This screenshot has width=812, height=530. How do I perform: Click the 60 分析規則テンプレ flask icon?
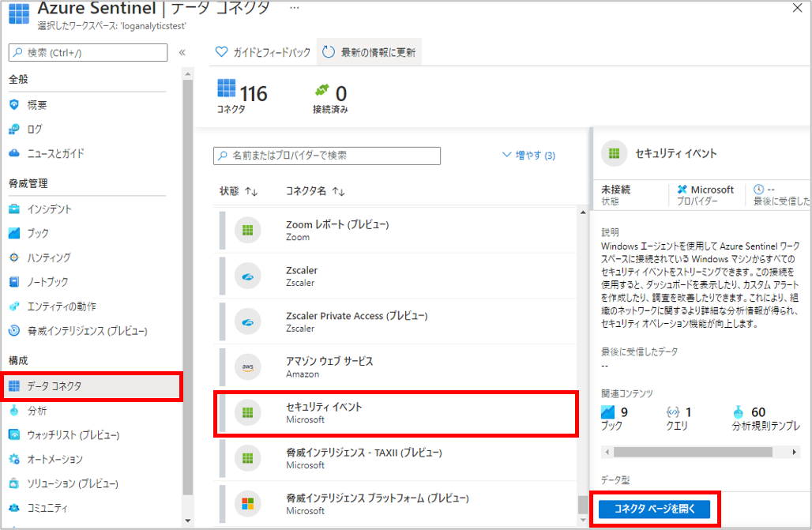click(739, 412)
